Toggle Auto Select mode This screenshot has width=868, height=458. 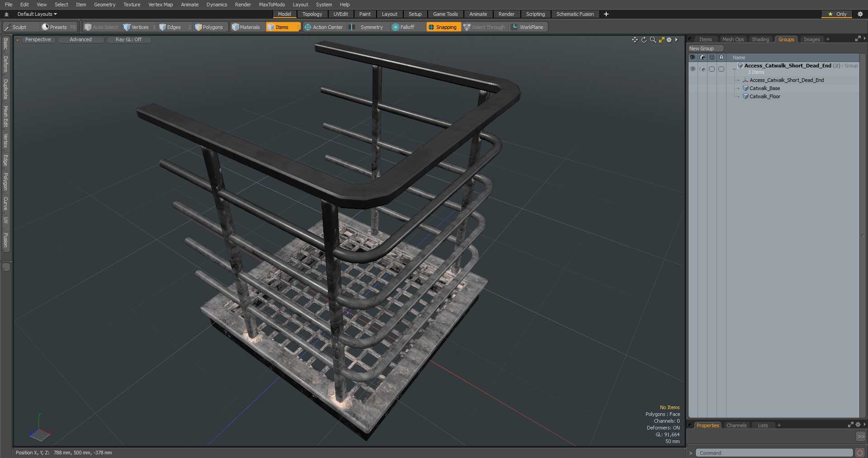click(x=101, y=27)
